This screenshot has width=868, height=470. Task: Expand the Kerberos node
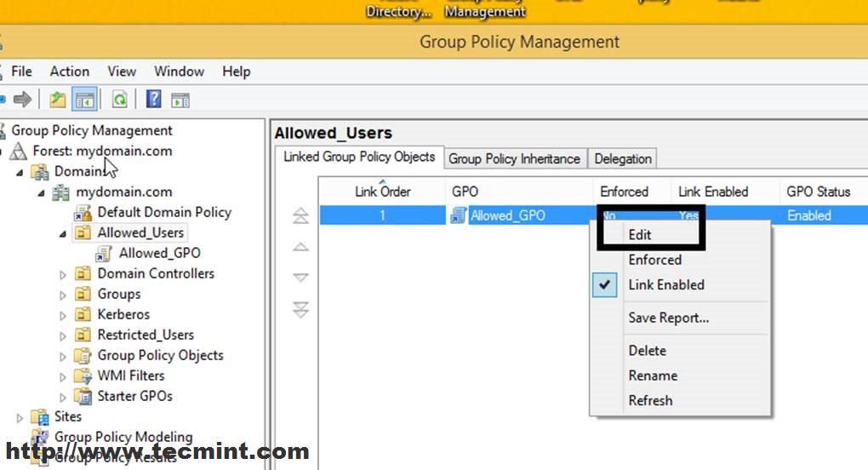(63, 316)
